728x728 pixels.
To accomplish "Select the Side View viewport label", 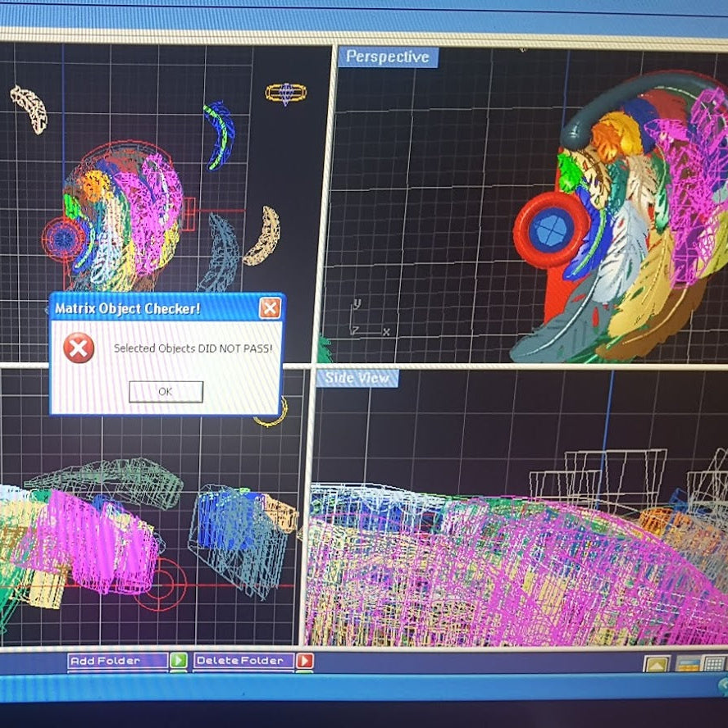I will (x=357, y=378).
